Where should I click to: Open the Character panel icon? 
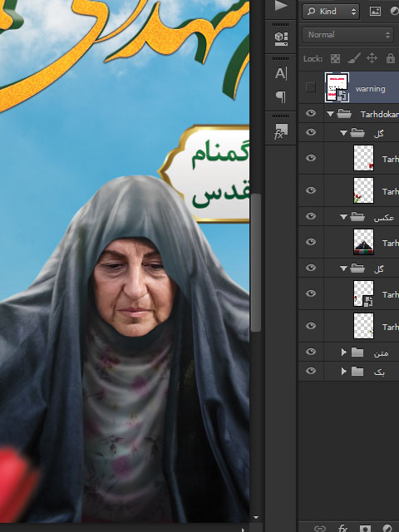click(281, 73)
